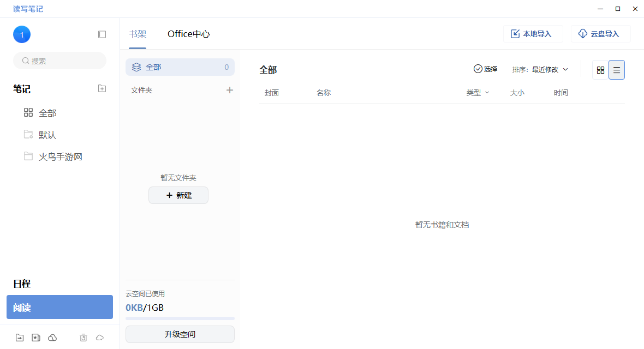Click the 时间 column header
This screenshot has height=349, width=644.
tap(560, 93)
